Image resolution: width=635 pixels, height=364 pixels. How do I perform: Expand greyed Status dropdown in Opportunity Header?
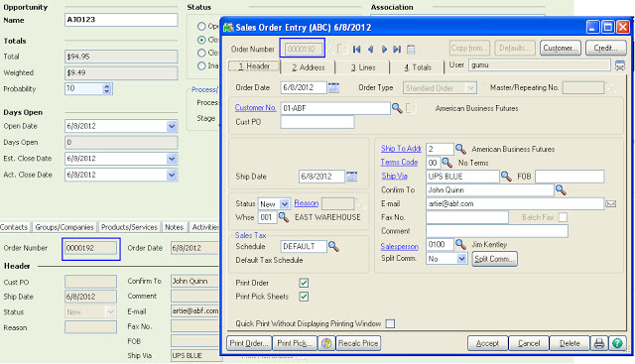(110, 311)
